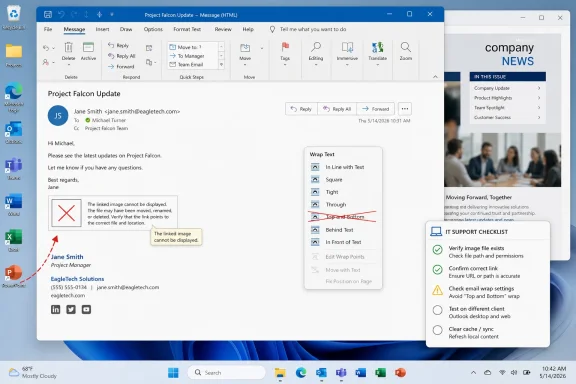
Task: Click jane.smith@eagletech.com link in signature
Action: 128,287
